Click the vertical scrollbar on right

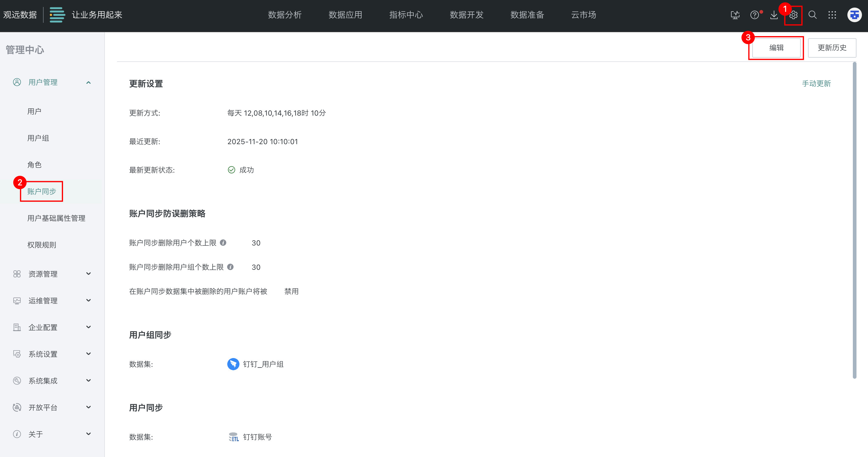coord(854,219)
